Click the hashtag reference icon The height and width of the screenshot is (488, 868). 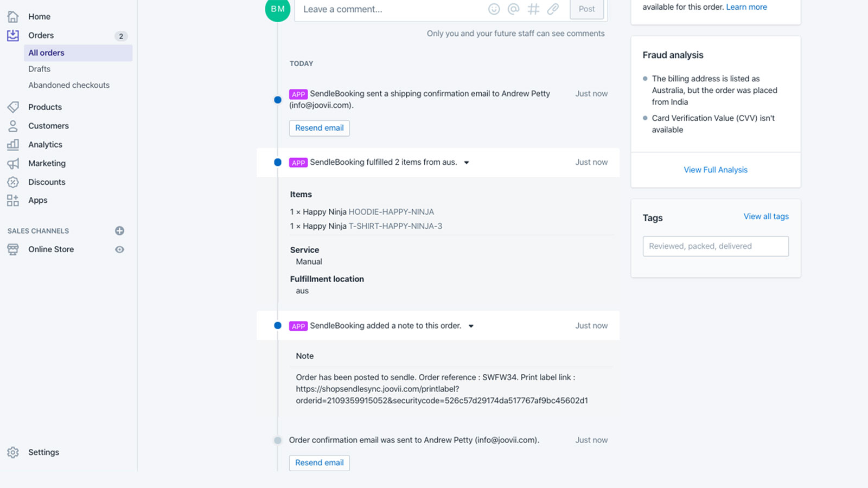tap(533, 9)
